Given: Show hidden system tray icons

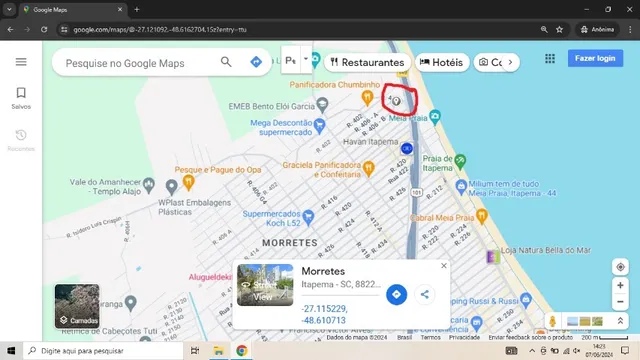Looking at the screenshot, I should pyautogui.click(x=532, y=351).
